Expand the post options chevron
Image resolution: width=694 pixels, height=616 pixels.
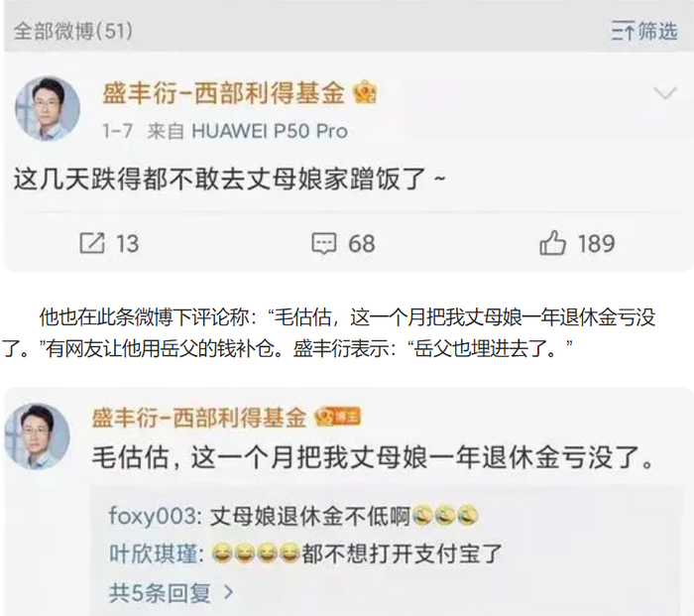[x=665, y=93]
